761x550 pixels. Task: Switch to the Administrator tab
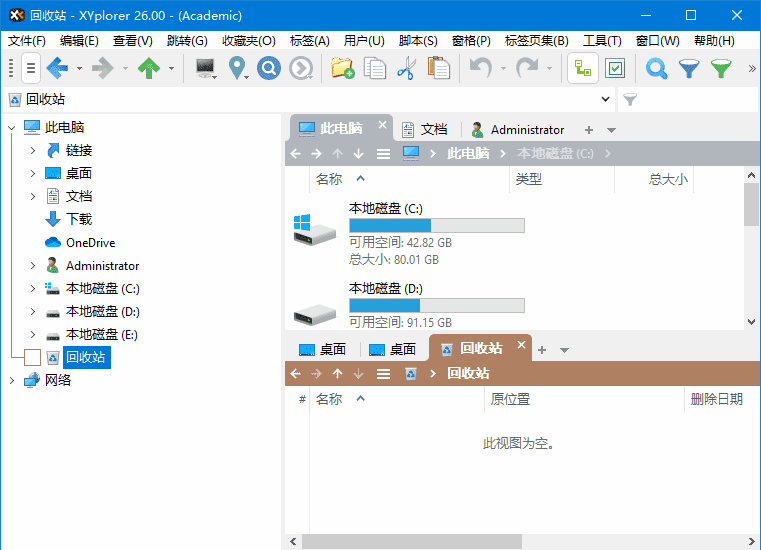518,130
